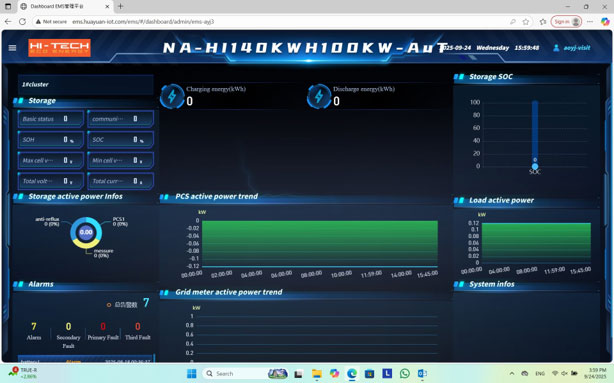Viewport: 614px width, 383px height.
Task: Click the Secondary Fault count
Action: pyautogui.click(x=69, y=326)
